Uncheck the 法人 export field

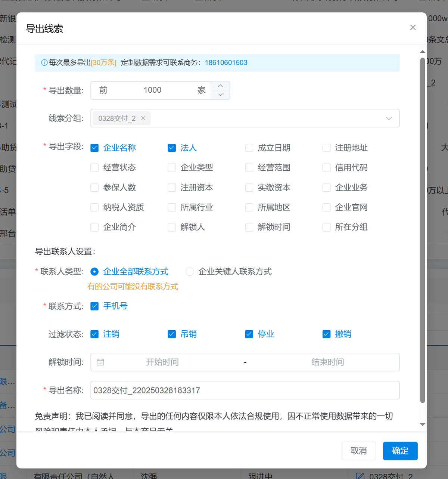[x=172, y=148]
